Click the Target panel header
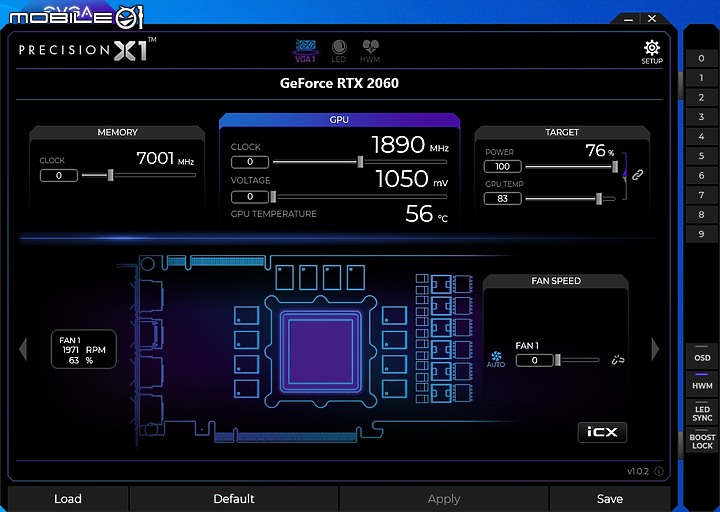This screenshot has height=512, width=720. tap(562, 132)
